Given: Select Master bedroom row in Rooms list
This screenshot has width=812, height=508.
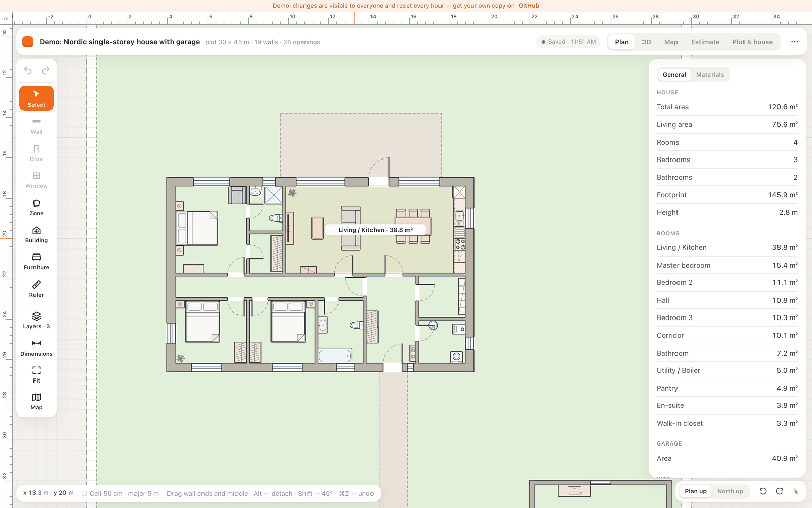Looking at the screenshot, I should (x=727, y=265).
